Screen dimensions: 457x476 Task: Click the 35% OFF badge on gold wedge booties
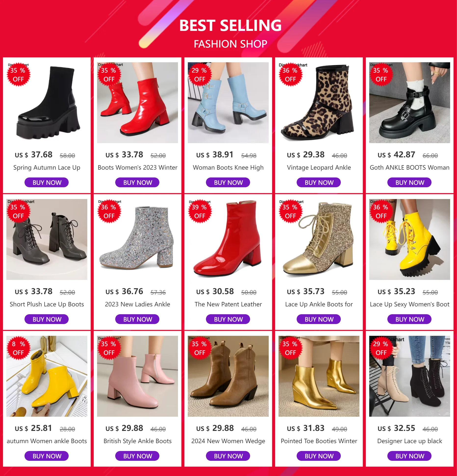coord(291,348)
